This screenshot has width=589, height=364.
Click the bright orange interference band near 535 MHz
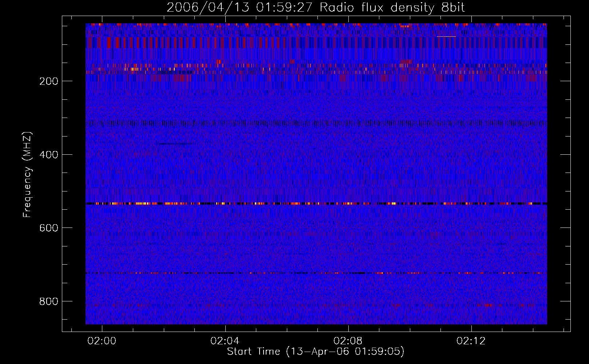point(316,203)
